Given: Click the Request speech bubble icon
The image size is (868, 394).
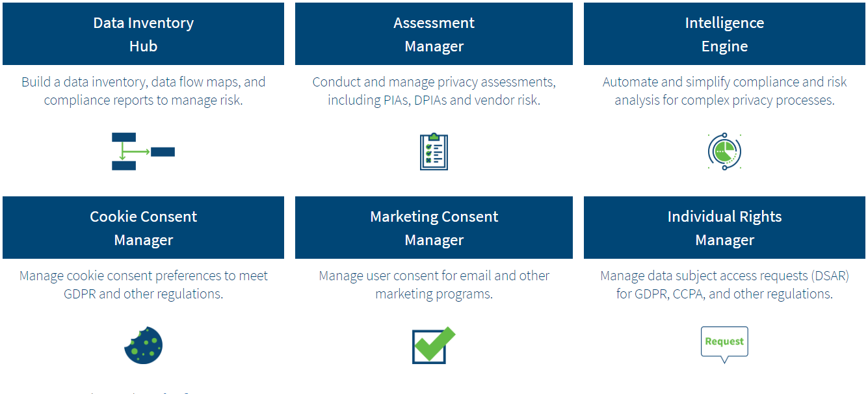Looking at the screenshot, I should coord(724,344).
